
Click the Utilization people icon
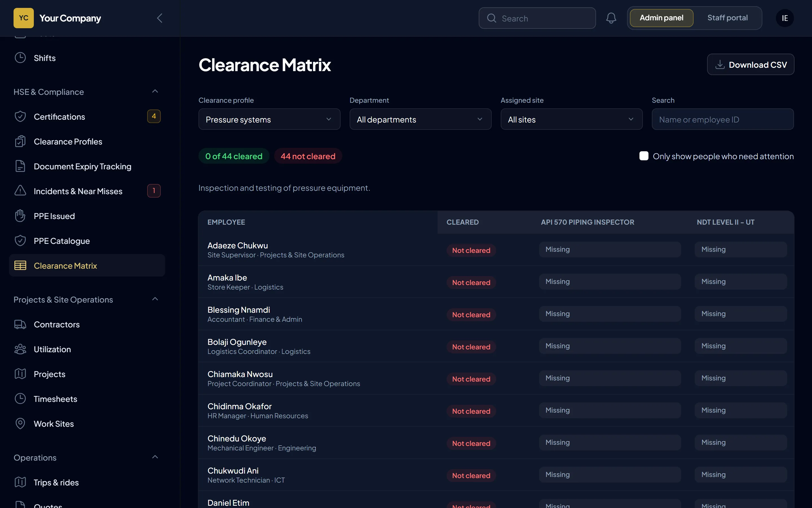click(20, 349)
